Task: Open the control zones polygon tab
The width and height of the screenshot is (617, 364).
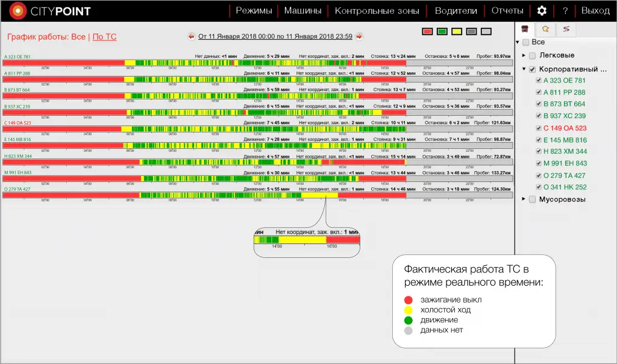Action: 545,29
